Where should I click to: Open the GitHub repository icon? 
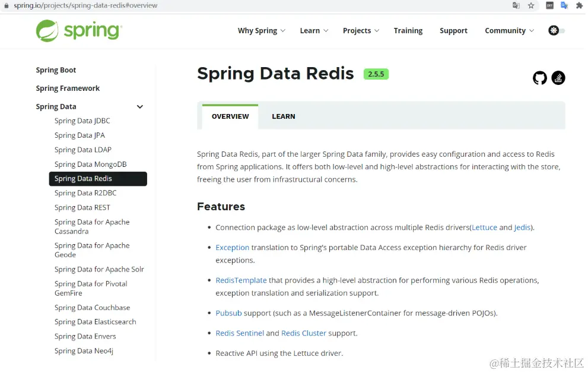tap(539, 78)
